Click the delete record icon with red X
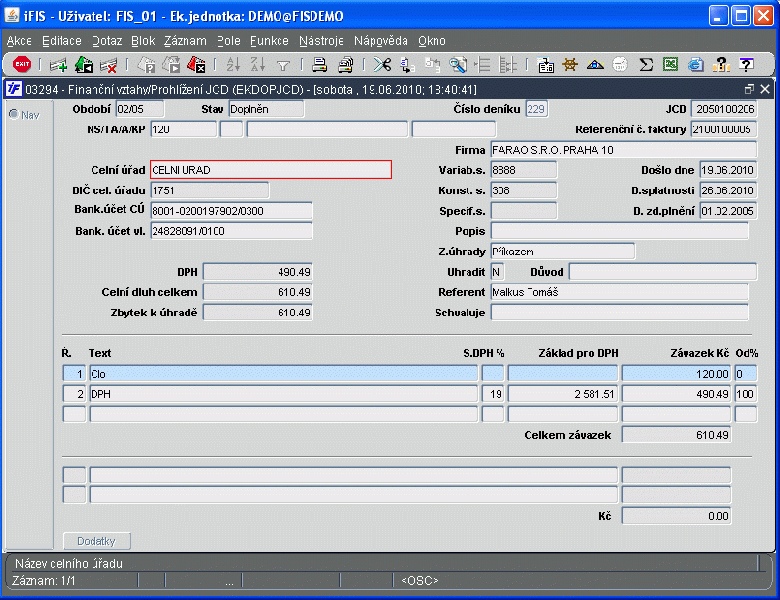Viewport: 780px width, 600px height. [x=108, y=65]
